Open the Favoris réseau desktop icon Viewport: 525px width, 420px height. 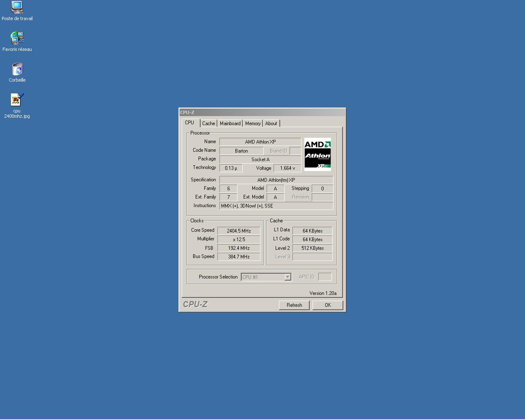17,41
